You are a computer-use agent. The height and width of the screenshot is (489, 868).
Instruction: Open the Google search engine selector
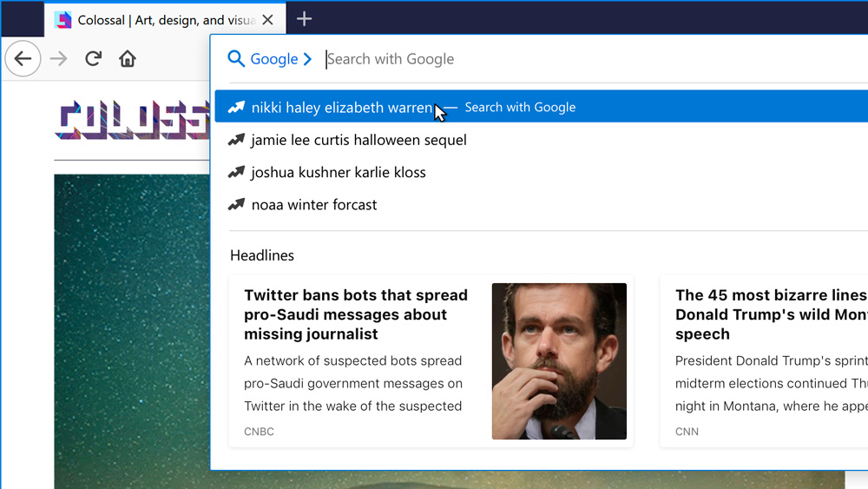(273, 59)
